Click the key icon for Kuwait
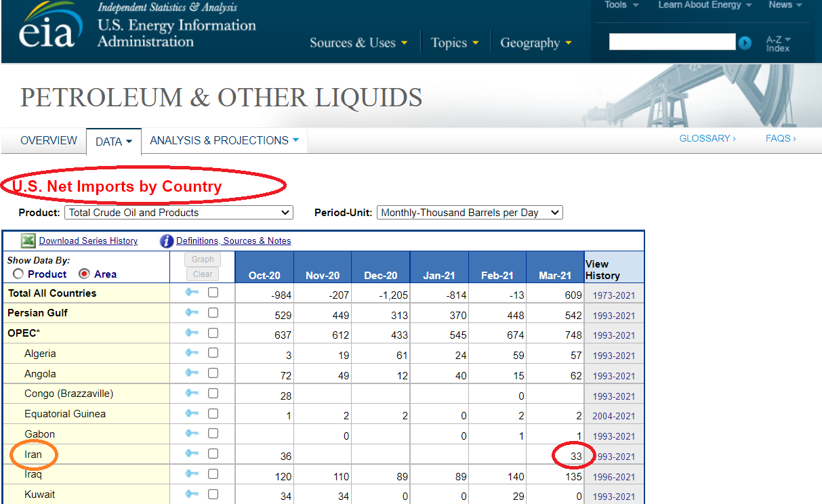The width and height of the screenshot is (822, 504). [192, 494]
